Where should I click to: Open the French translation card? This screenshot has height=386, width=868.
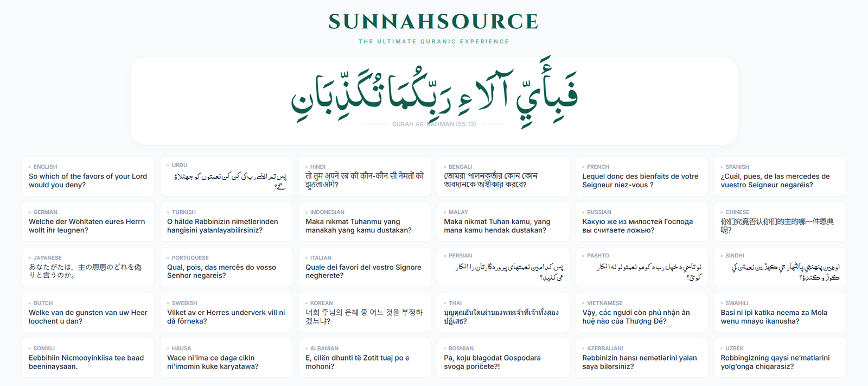click(x=641, y=176)
